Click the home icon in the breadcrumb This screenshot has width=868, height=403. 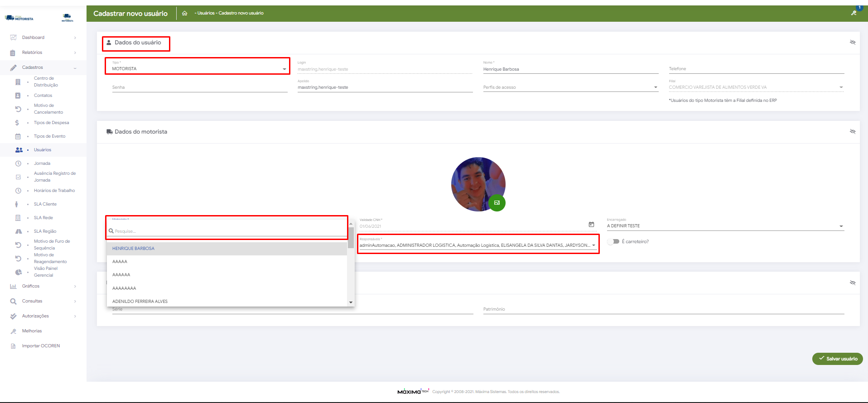coord(184,13)
